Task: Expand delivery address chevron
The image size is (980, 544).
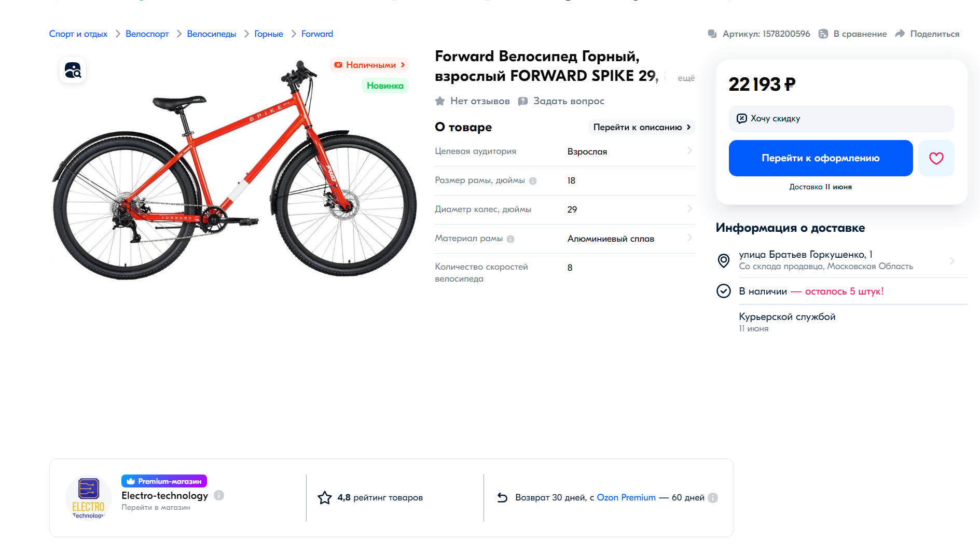Action: [x=952, y=261]
